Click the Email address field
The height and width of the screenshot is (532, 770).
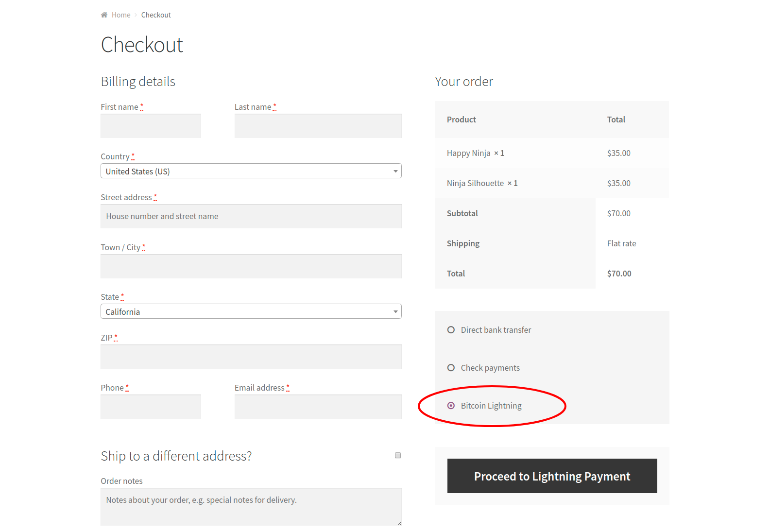(x=318, y=407)
